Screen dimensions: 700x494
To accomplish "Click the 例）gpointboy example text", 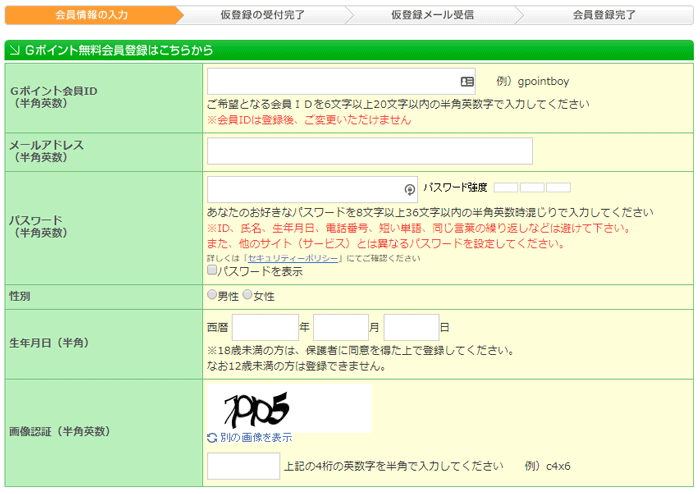I will (533, 81).
